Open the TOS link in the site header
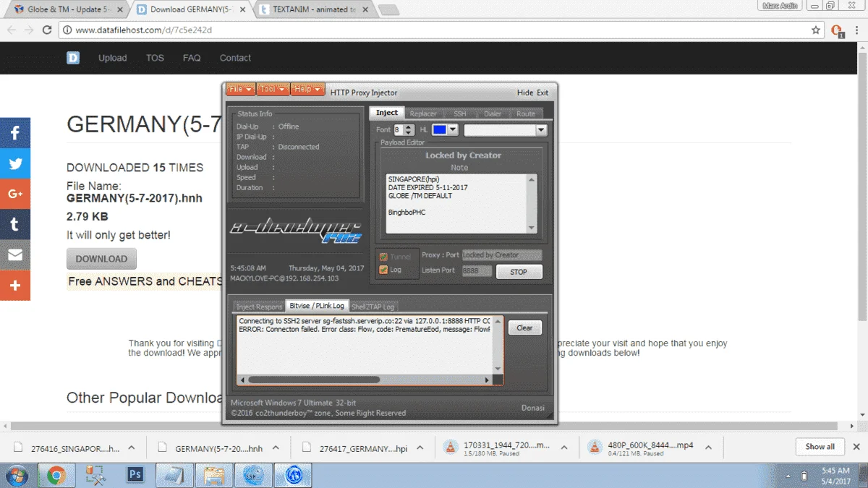The width and height of the screenshot is (868, 488). coord(155,58)
